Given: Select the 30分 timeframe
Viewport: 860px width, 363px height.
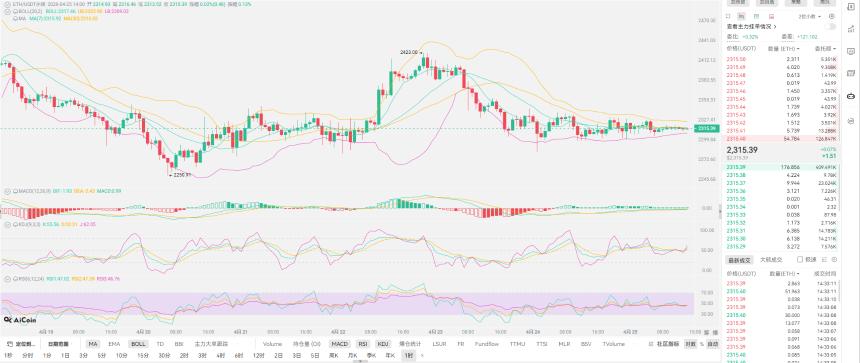Looking at the screenshot, I should coord(164,355).
